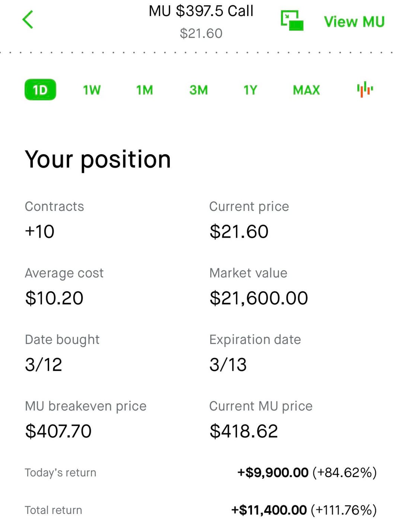Show the MAX chart range
Viewport: 402px width, 532px height.
coord(306,90)
